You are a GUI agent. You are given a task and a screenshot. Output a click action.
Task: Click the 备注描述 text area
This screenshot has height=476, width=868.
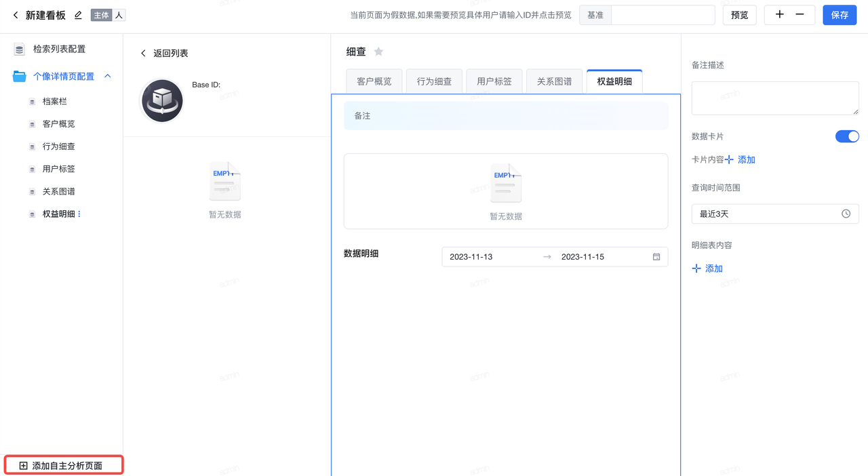[774, 98]
